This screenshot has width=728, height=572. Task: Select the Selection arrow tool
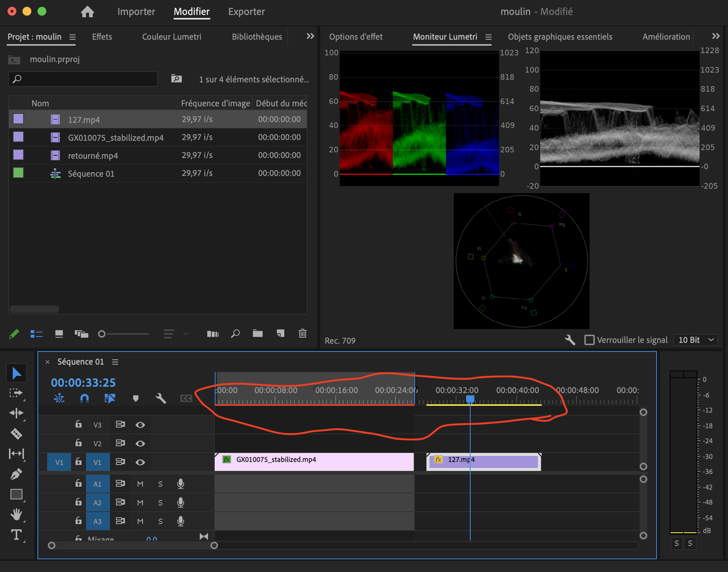(x=16, y=373)
